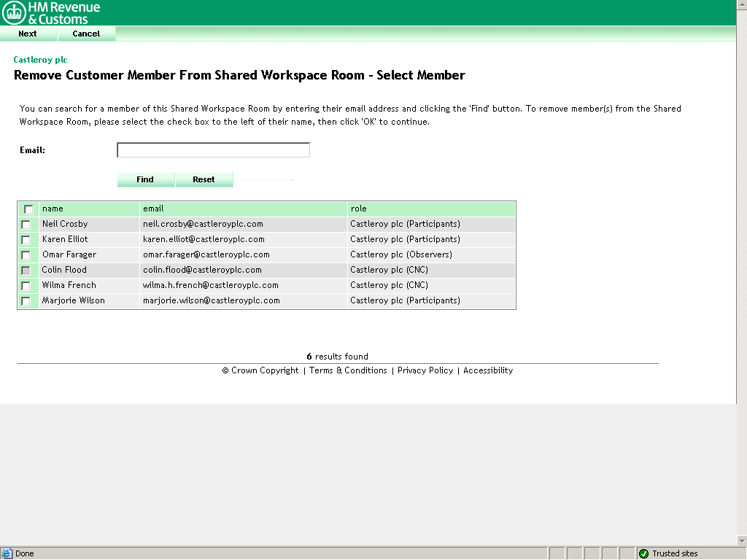Image resolution: width=747 pixels, height=560 pixels.
Task: Open the Privacy Policy link
Action: point(425,370)
